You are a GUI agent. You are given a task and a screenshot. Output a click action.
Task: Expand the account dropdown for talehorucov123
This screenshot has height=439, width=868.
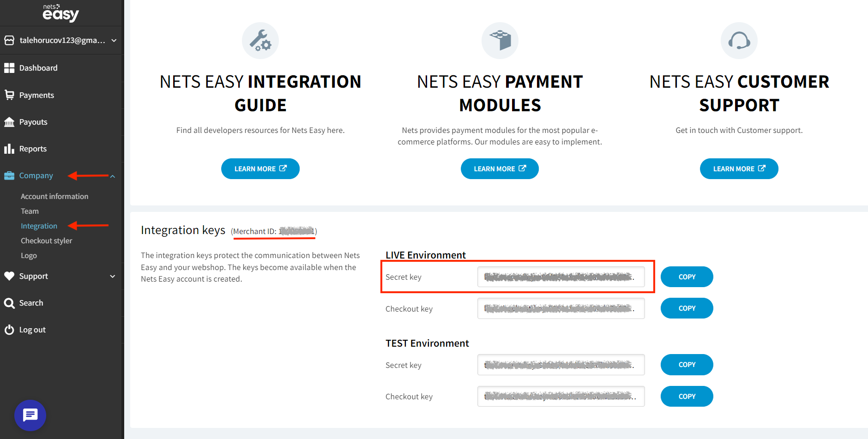[114, 40]
